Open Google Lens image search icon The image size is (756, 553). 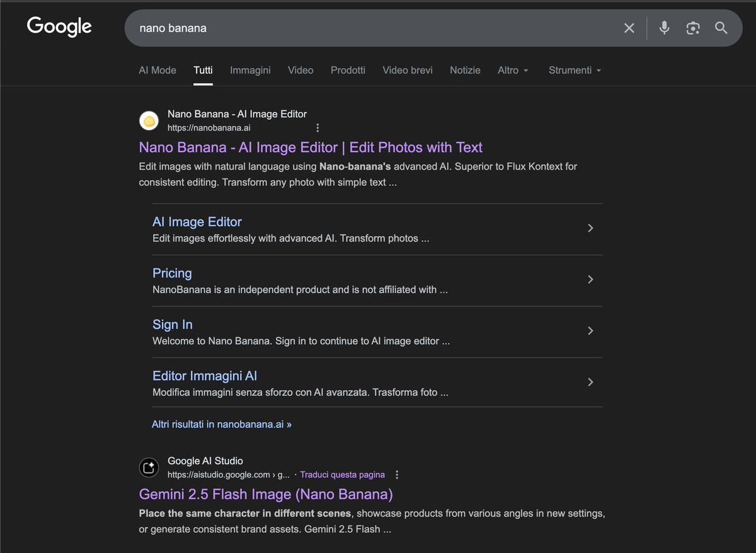pyautogui.click(x=693, y=28)
